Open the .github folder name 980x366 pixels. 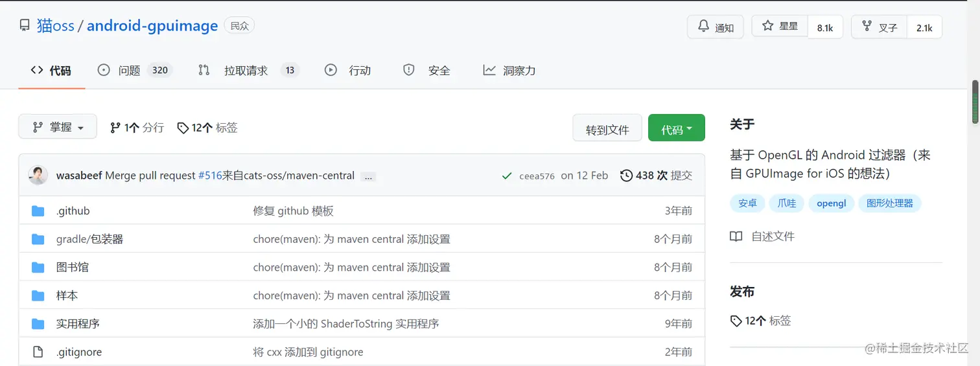[x=73, y=211]
